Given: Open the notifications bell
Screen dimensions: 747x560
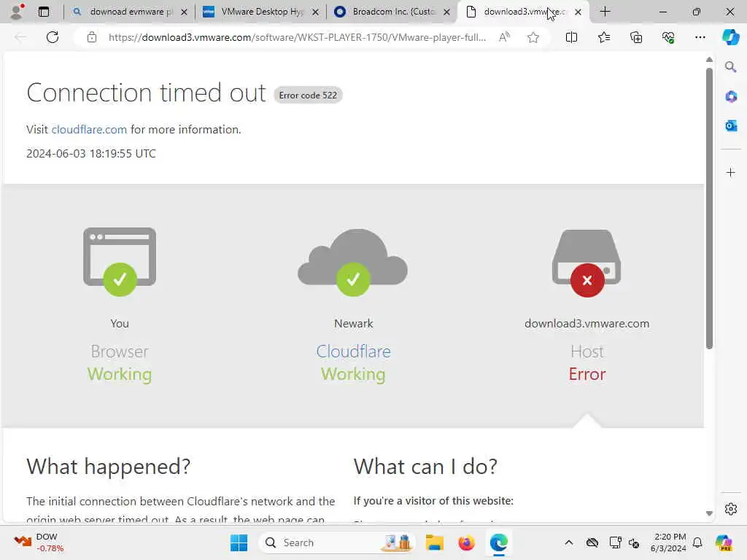Looking at the screenshot, I should (697, 542).
